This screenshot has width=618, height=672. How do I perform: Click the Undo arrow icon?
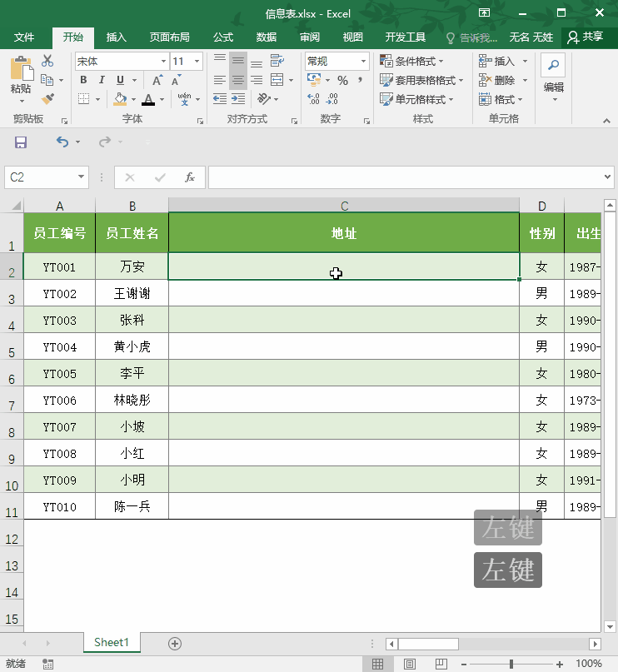pyautogui.click(x=62, y=142)
